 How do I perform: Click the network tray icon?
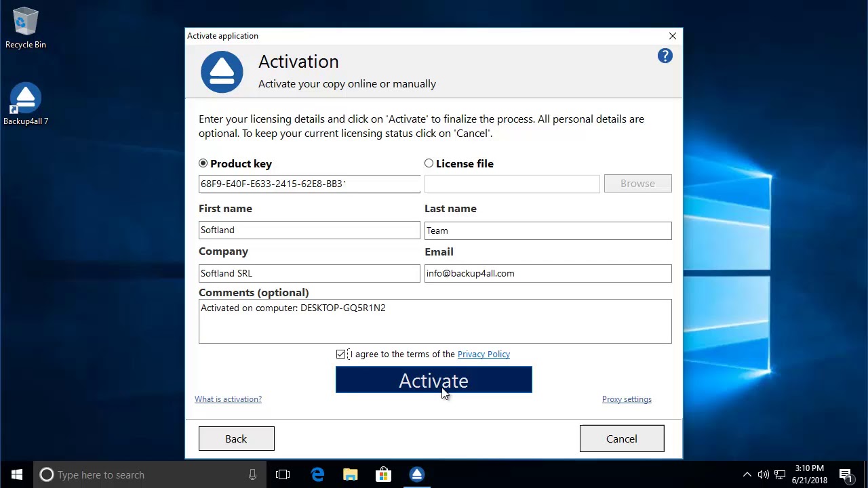(780, 475)
